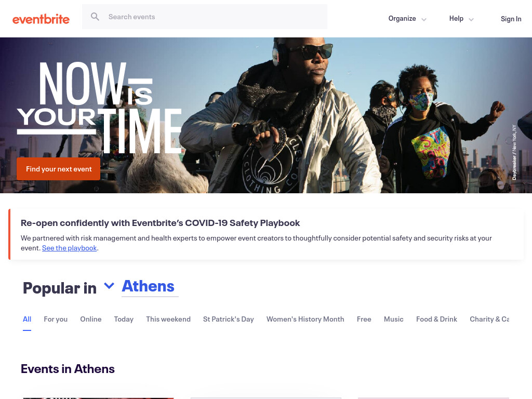Select the Women's History Month tab

305,320
